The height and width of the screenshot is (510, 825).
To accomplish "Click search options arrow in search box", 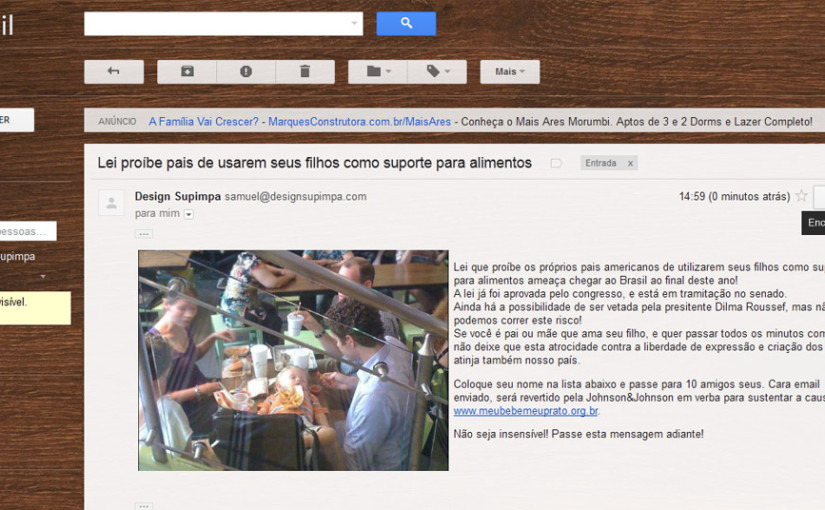I will coord(354,23).
